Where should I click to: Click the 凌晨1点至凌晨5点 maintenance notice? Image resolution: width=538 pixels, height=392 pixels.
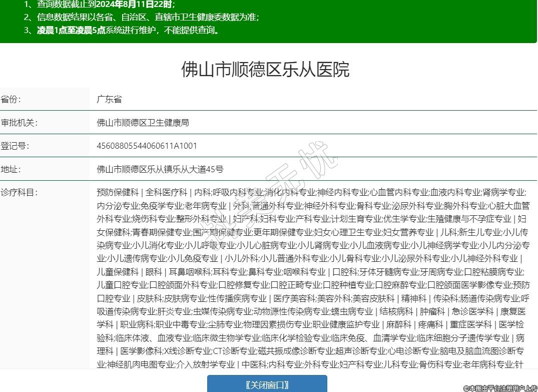click(x=71, y=30)
